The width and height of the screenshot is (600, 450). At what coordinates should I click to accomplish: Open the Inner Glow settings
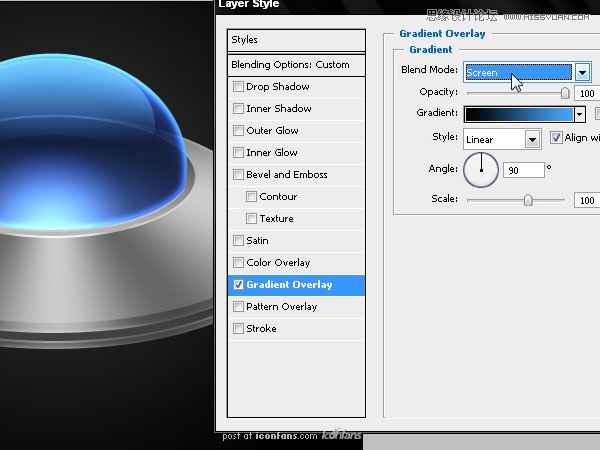(x=272, y=153)
